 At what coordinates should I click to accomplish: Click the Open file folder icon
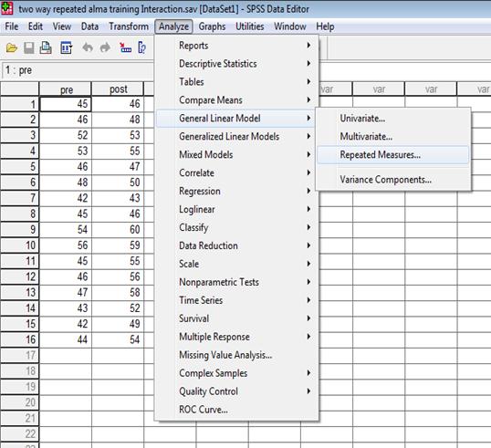pyautogui.click(x=12, y=47)
